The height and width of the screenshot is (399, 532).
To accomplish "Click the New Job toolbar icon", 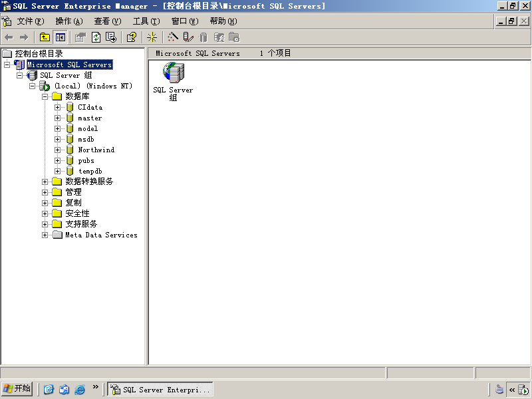I will [234, 37].
